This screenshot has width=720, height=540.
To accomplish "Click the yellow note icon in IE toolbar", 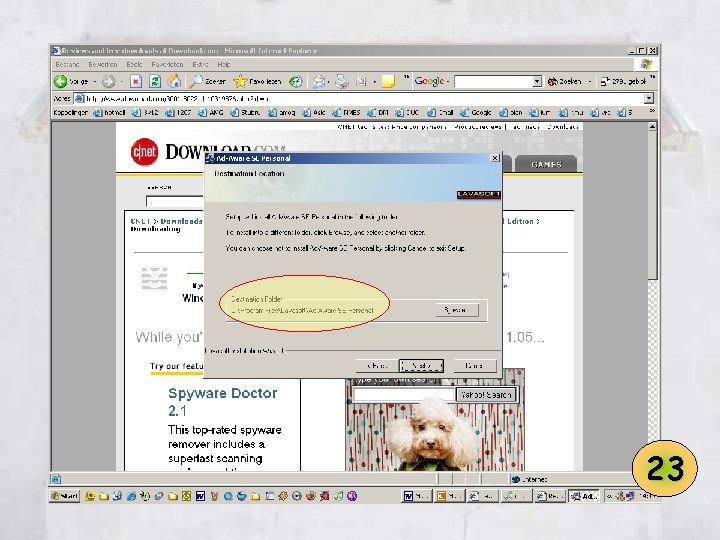I will (388, 82).
